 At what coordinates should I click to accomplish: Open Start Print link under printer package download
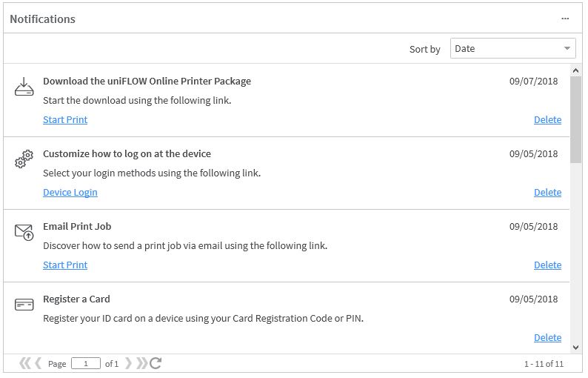coord(65,120)
